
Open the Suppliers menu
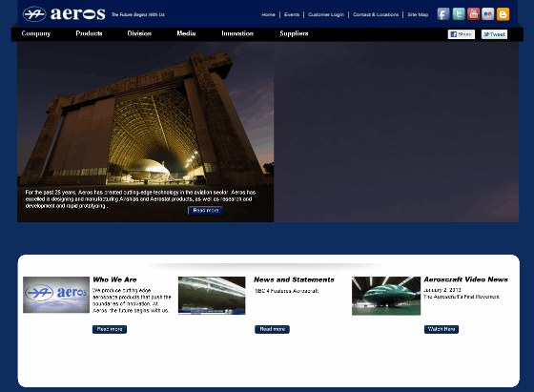pos(294,33)
